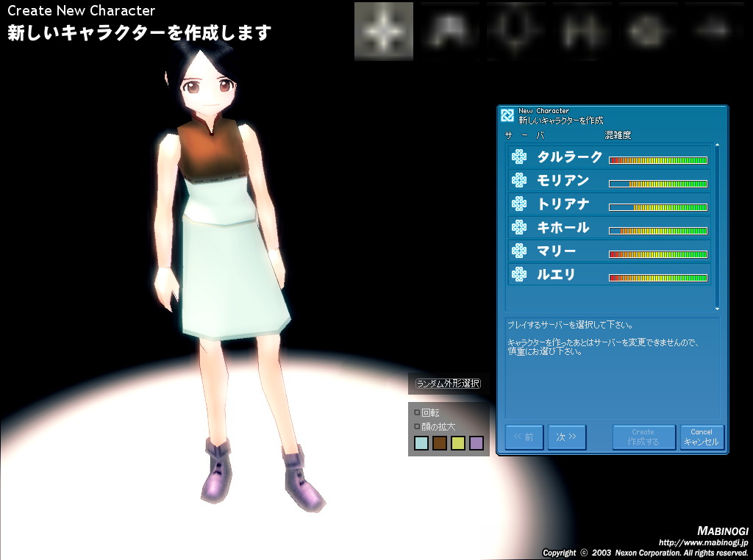
Task: Pick the light cyan background swatch
Action: tap(421, 443)
